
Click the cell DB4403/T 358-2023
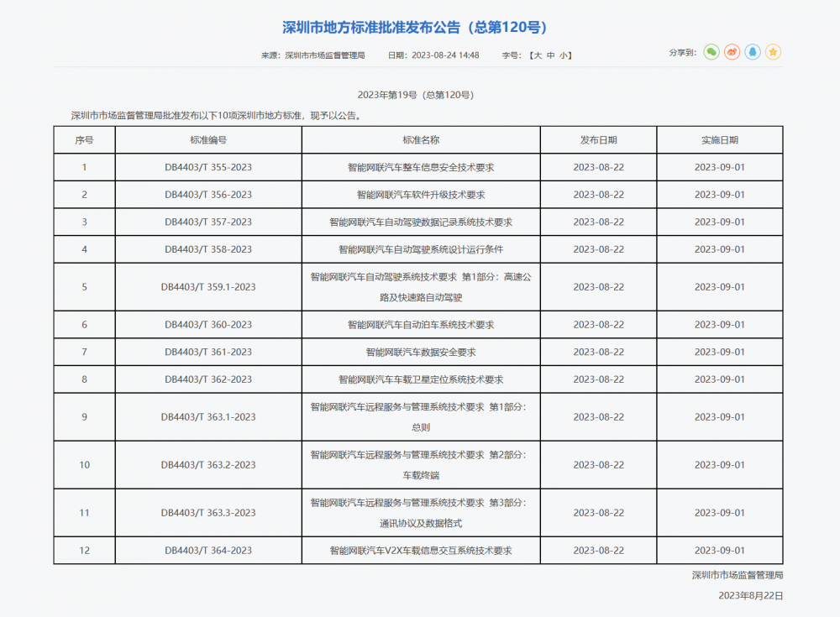pos(208,249)
